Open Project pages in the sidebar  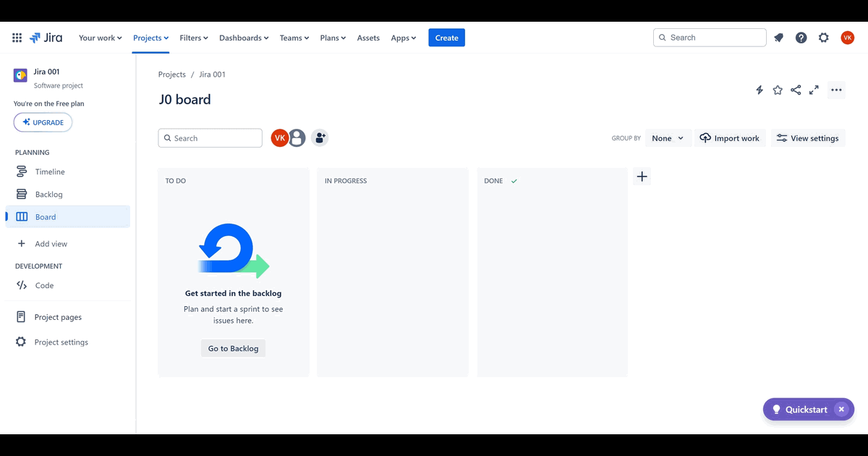pyautogui.click(x=68, y=317)
